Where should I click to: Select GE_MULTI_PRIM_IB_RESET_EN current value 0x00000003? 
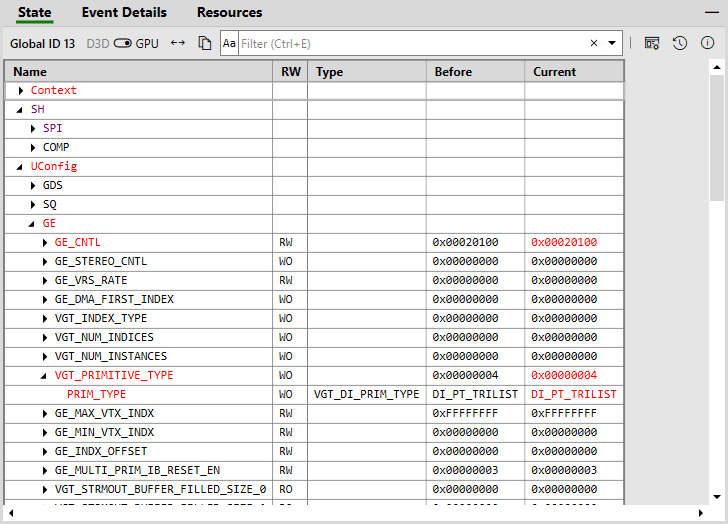point(564,471)
